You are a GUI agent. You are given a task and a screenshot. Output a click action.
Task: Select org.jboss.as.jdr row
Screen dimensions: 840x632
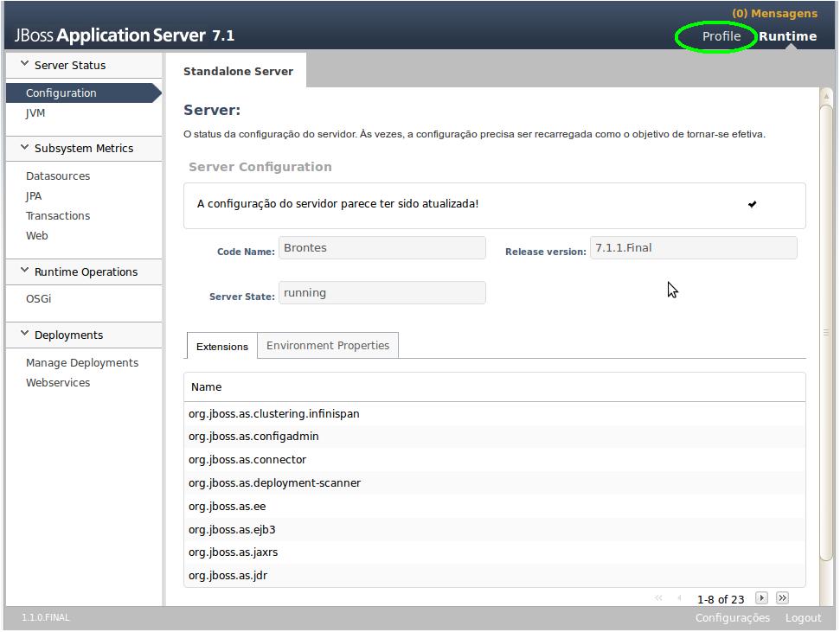(495, 575)
